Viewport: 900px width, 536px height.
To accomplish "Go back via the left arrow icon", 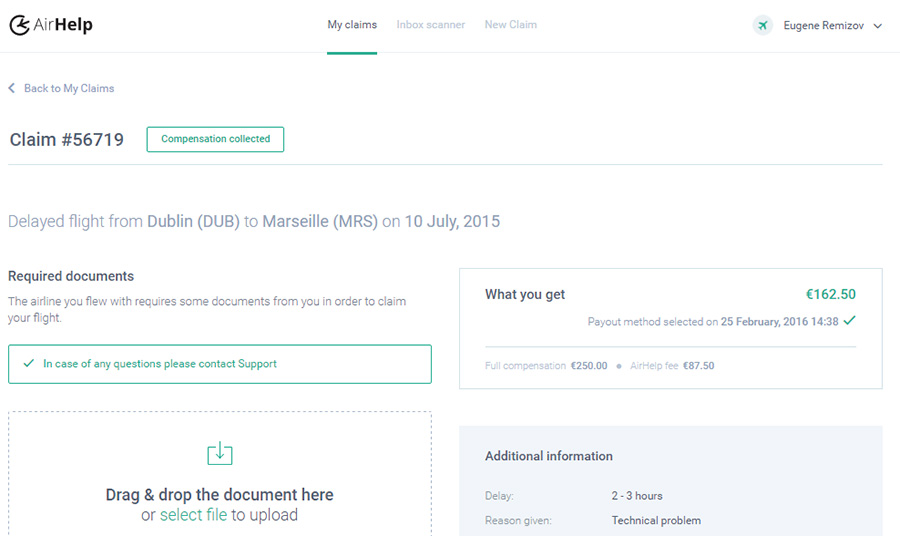I will click(x=11, y=88).
